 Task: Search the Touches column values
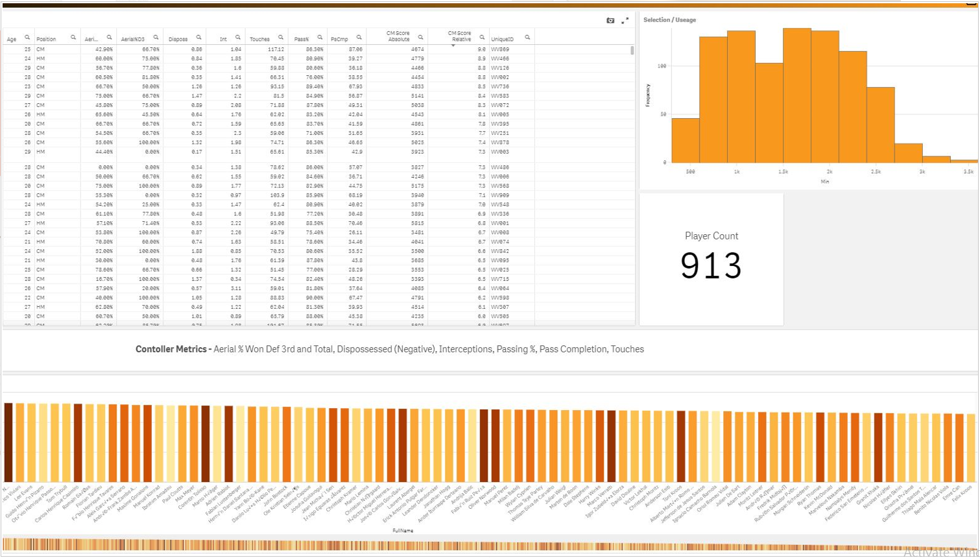281,38
